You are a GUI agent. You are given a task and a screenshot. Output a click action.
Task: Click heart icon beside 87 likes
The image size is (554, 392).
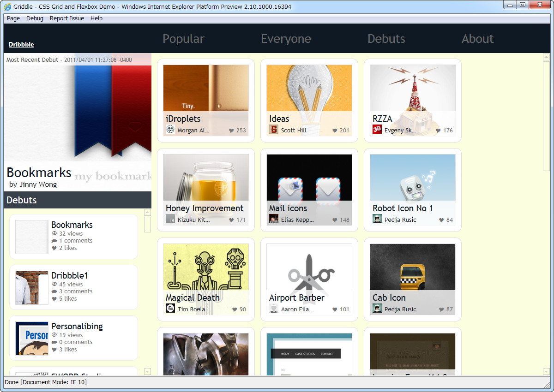coord(441,309)
